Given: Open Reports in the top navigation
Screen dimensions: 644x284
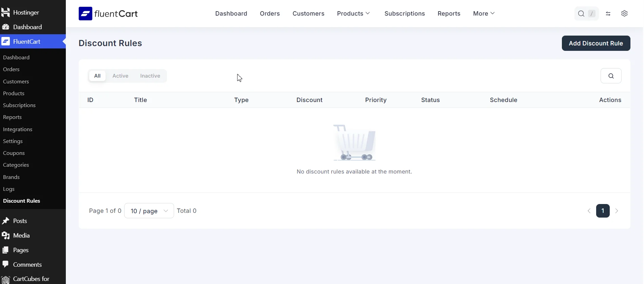Looking at the screenshot, I should pos(449,14).
